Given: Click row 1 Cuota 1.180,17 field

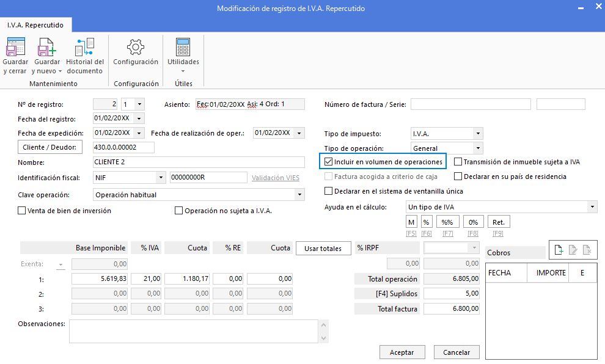Looking at the screenshot, I should coord(187,278).
